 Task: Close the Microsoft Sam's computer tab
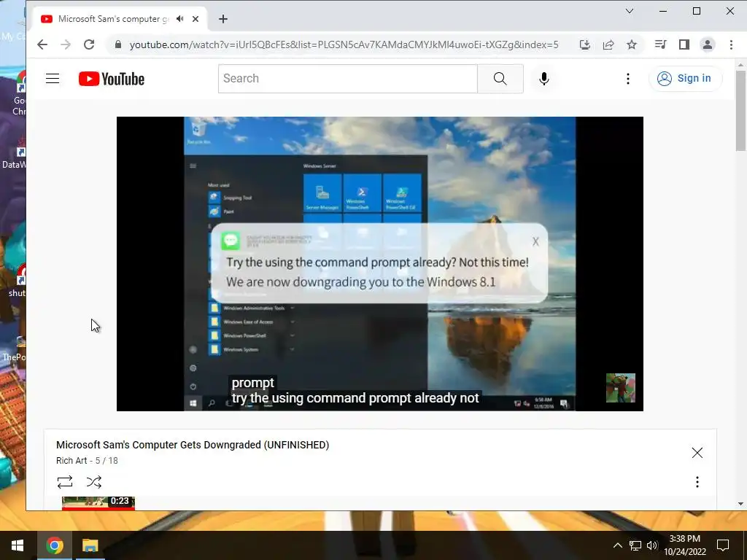196,19
